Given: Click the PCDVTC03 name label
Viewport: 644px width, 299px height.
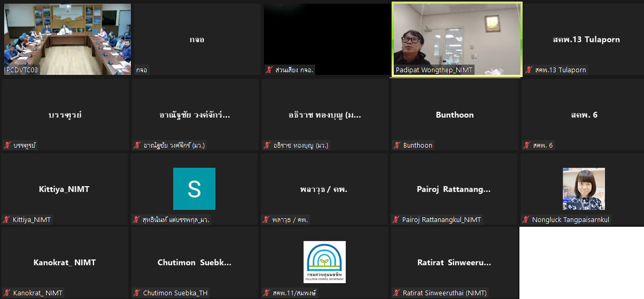Looking at the screenshot, I should coord(22,70).
